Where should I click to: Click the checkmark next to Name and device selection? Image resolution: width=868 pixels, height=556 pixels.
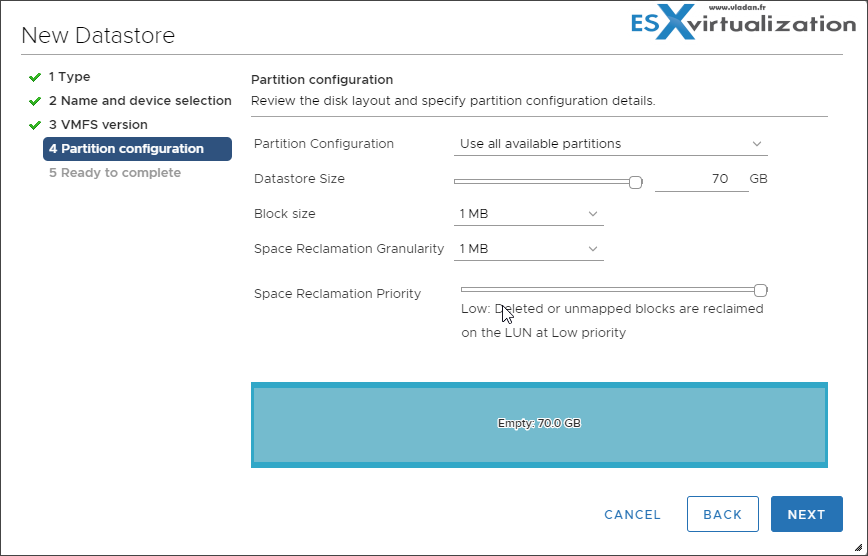(35, 101)
